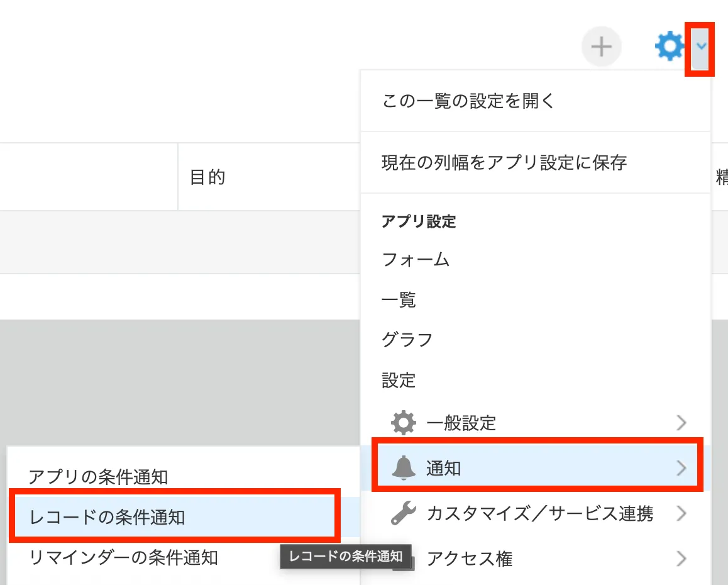Open the 一覧 app setting
Screen dimensions: 728x585
point(399,300)
